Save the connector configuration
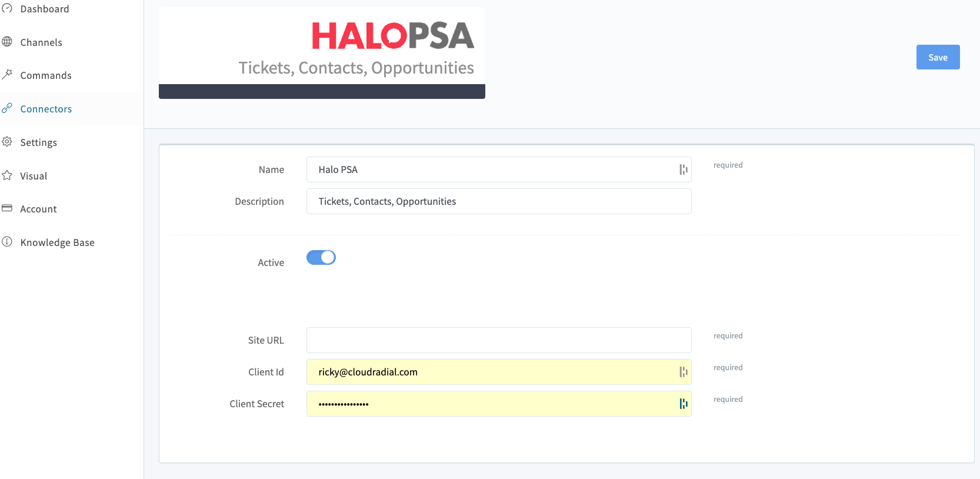Image resolution: width=980 pixels, height=479 pixels. (938, 57)
